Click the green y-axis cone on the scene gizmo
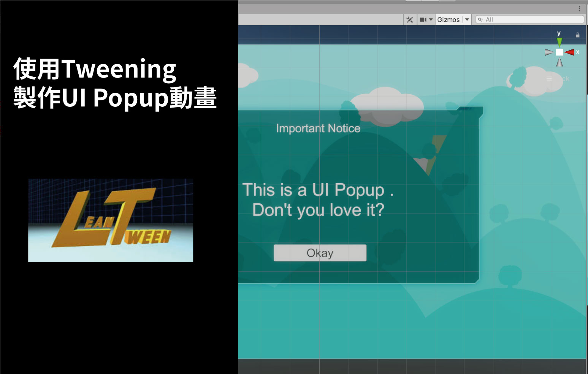 tap(559, 41)
